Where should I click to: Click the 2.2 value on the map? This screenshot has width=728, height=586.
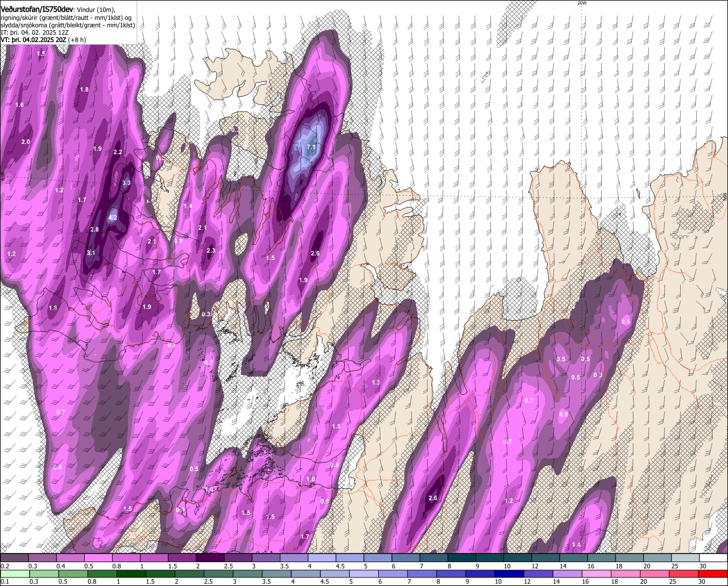118,152
